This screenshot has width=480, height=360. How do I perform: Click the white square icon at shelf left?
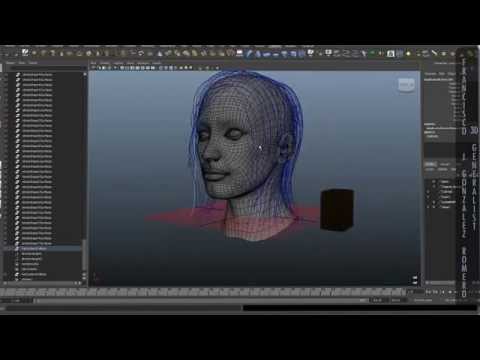[25, 52]
